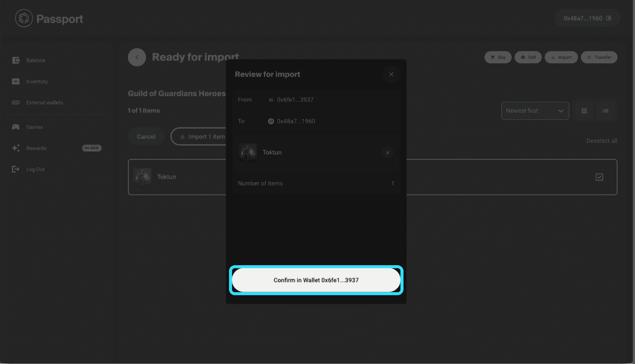Click the Log Out arrow icon
The height and width of the screenshot is (364, 635).
(16, 169)
